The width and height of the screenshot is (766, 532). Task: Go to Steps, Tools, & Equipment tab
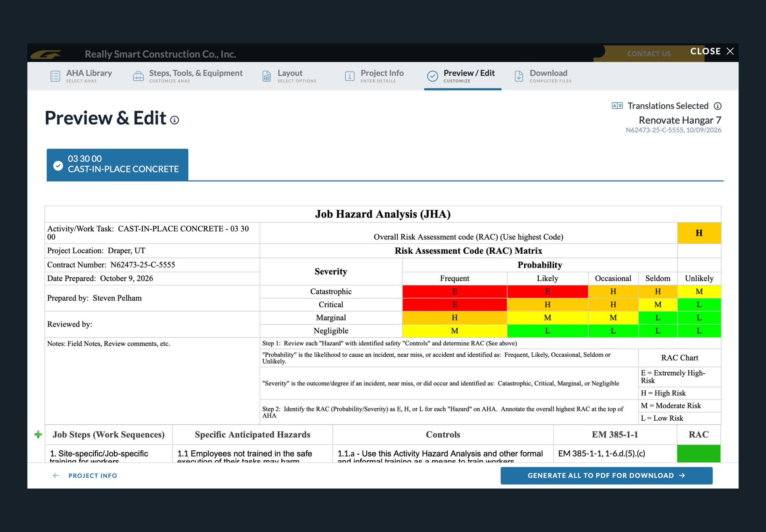pos(188,76)
